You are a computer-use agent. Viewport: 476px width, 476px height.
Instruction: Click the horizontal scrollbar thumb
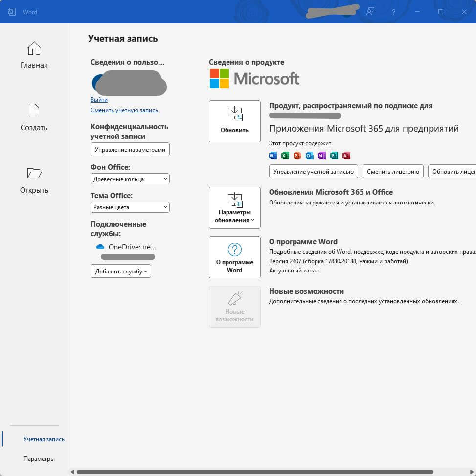[255, 472]
